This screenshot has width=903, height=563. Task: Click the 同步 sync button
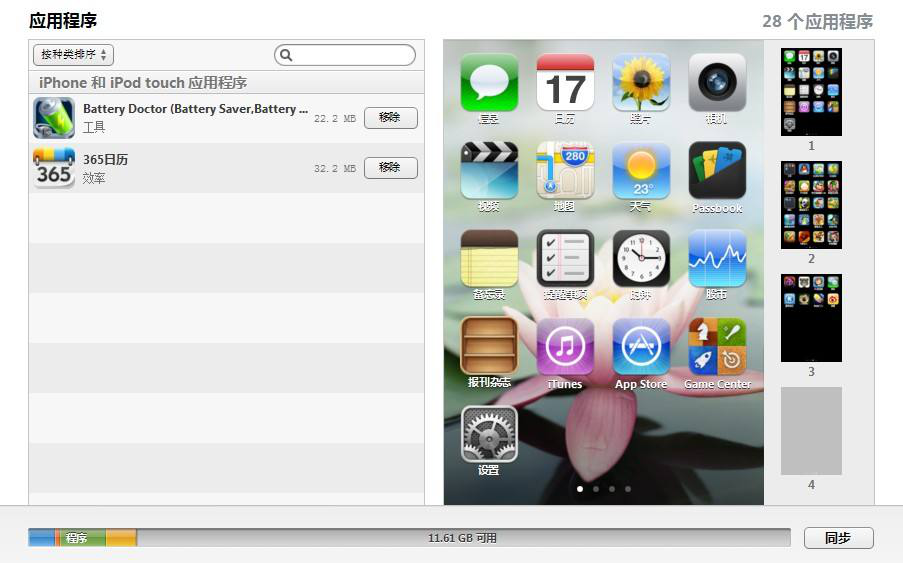(x=838, y=538)
